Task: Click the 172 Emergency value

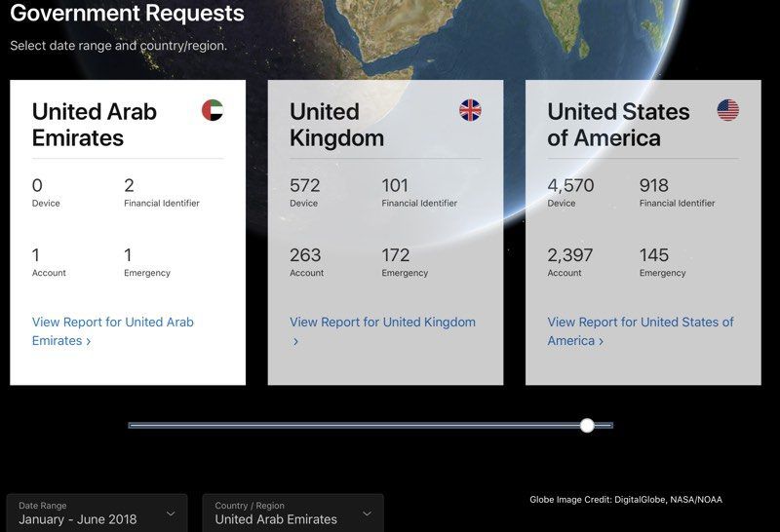Action: point(396,255)
